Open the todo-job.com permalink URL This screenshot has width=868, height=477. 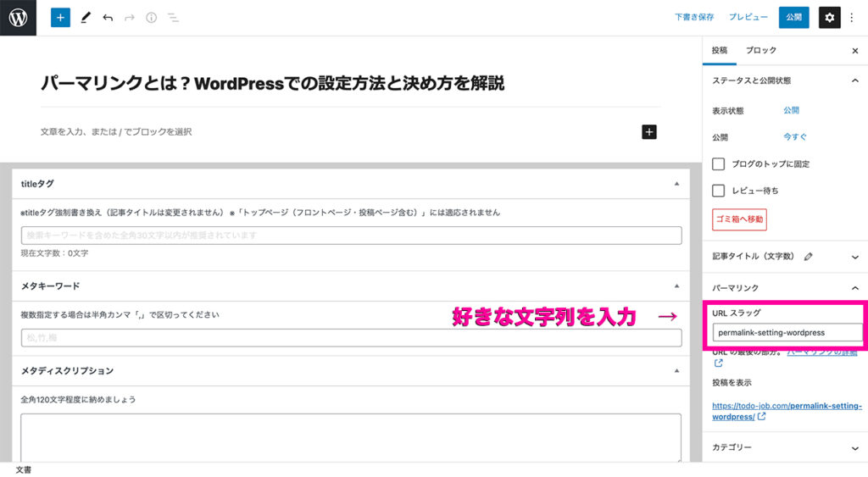(786, 411)
